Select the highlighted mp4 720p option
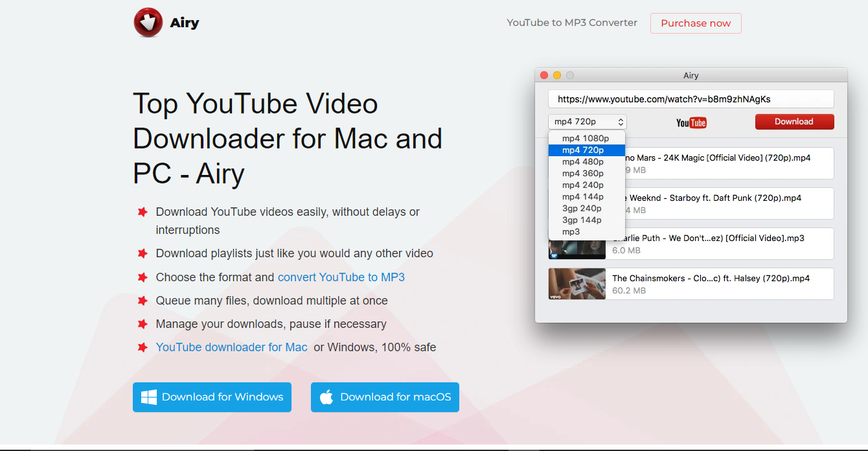The image size is (868, 451). click(x=586, y=150)
